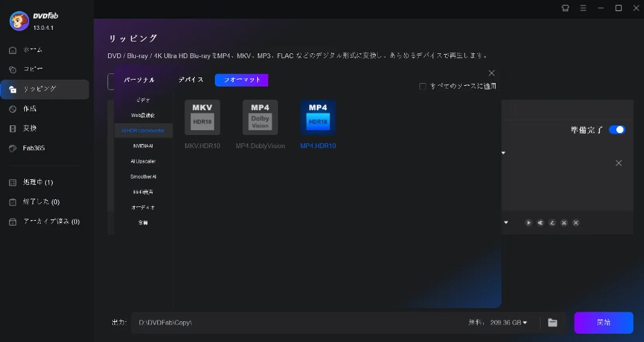This screenshot has width=644, height=342.
Task: View アーカイブ済み (0) list
Action: coord(45,222)
